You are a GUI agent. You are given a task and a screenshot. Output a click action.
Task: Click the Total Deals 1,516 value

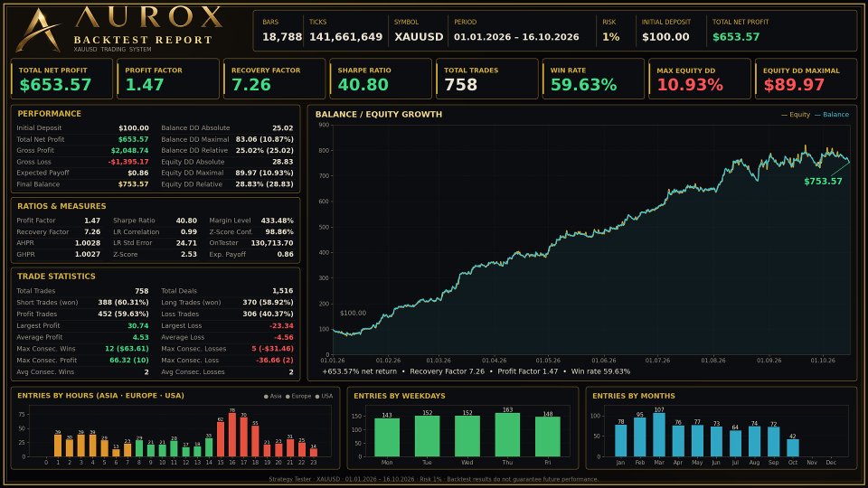283,291
